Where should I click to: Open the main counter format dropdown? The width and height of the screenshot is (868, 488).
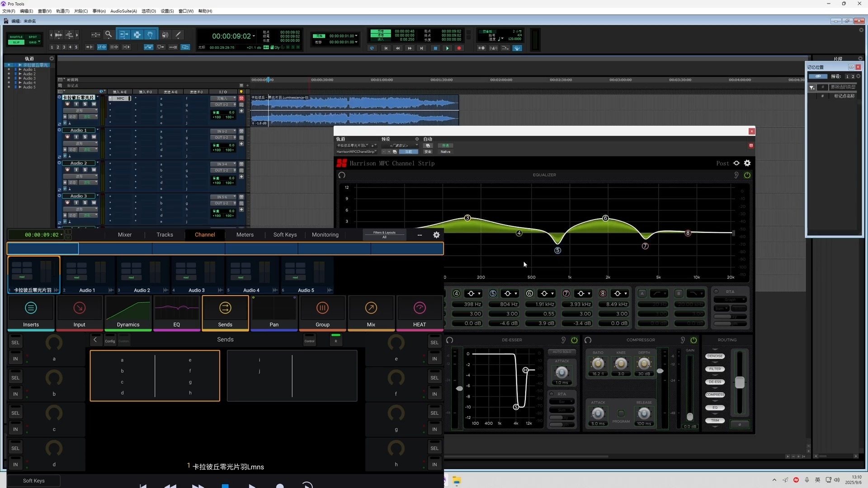(254, 36)
